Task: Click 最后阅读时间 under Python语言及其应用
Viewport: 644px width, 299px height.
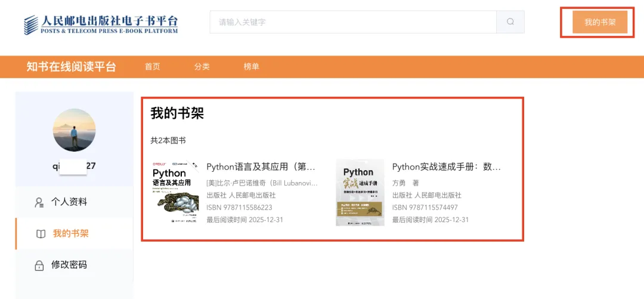Action: coord(245,220)
